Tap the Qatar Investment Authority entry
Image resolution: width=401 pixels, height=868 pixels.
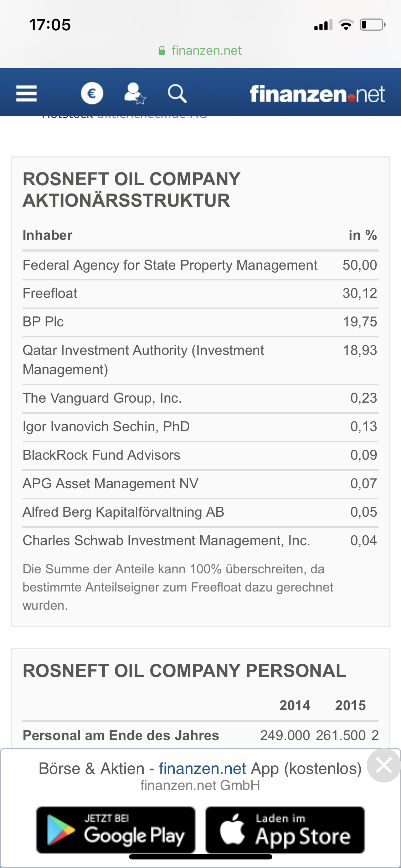point(143,360)
